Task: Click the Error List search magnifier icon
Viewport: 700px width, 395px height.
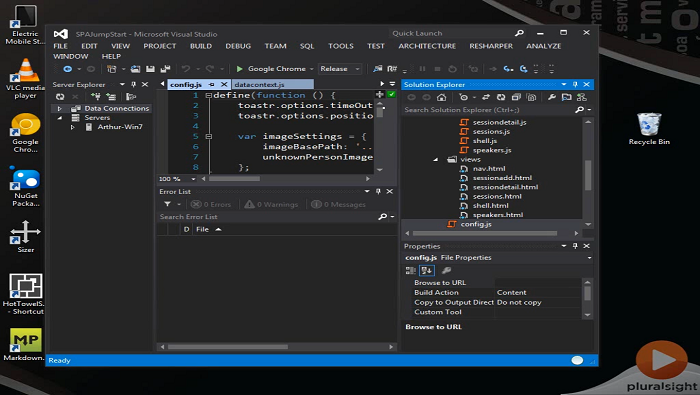Action: pyautogui.click(x=383, y=216)
